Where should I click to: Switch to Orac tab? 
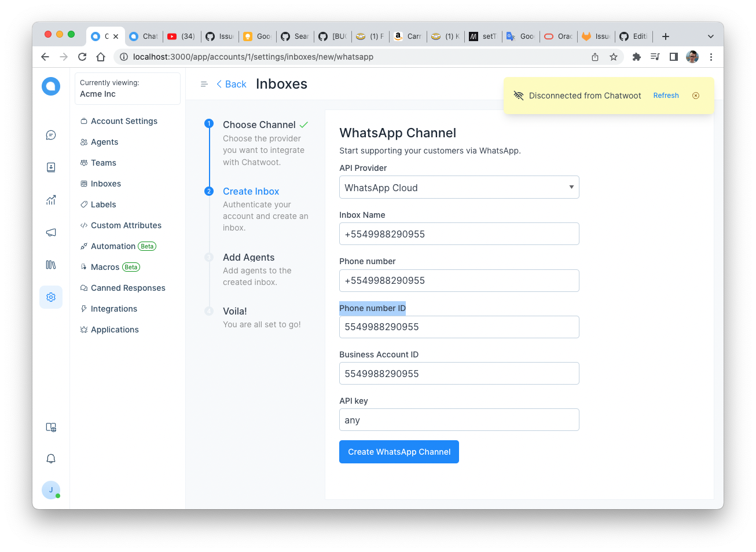559,36
